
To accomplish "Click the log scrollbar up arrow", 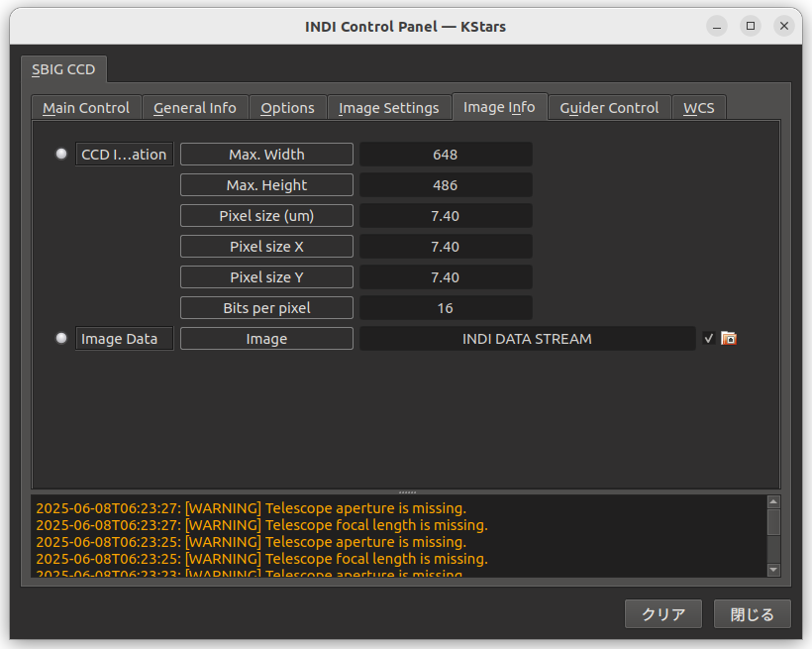I will (773, 501).
